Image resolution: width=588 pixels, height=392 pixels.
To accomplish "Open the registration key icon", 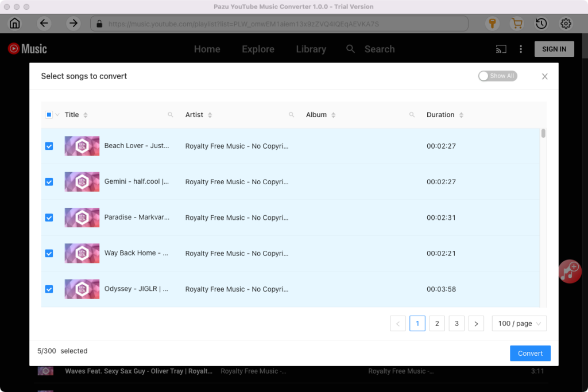I will pyautogui.click(x=492, y=24).
